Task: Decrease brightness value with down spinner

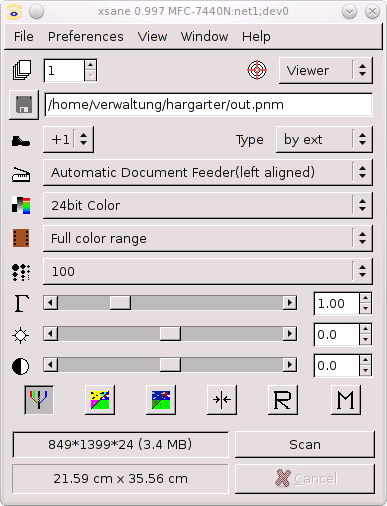Action: (x=366, y=340)
